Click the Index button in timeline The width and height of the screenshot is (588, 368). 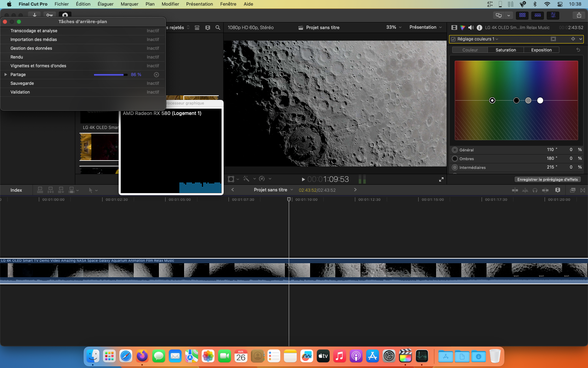16,190
